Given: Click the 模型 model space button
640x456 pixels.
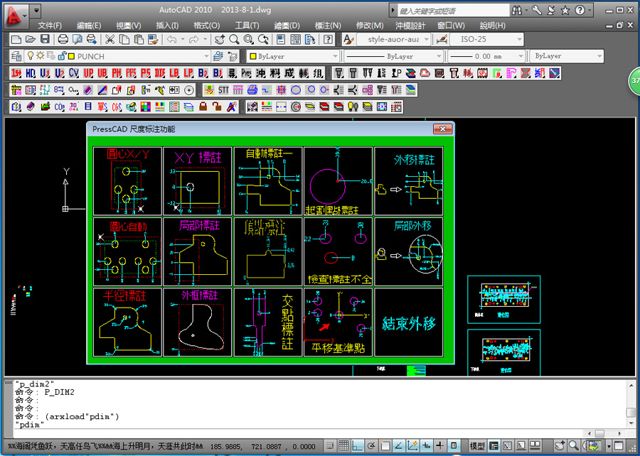Looking at the screenshot, I should (x=477, y=445).
